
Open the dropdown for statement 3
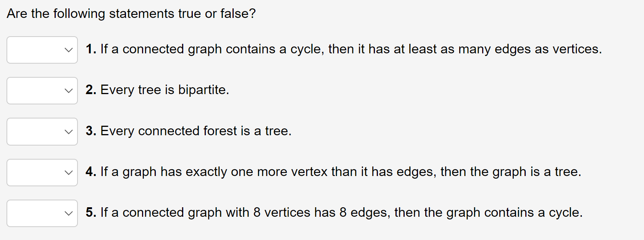click(x=42, y=131)
